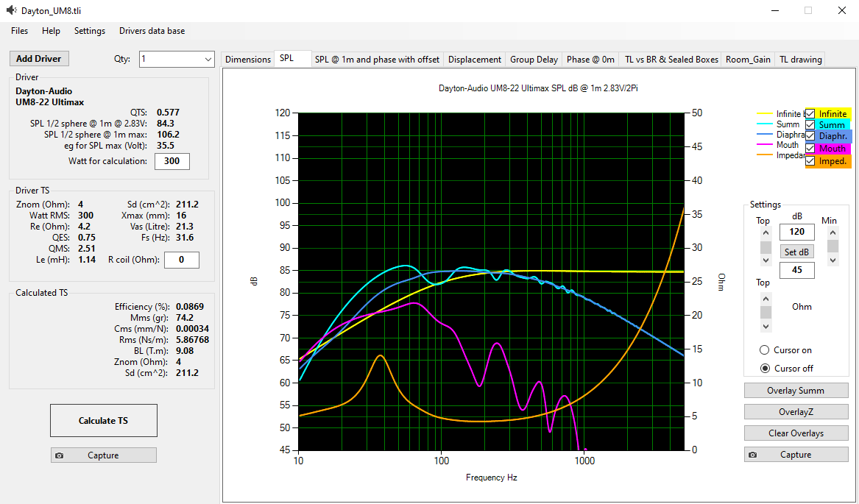Open TL vs BR & Sealed Boxes tab
Viewport: 859px width, 504px height.
pyautogui.click(x=671, y=59)
